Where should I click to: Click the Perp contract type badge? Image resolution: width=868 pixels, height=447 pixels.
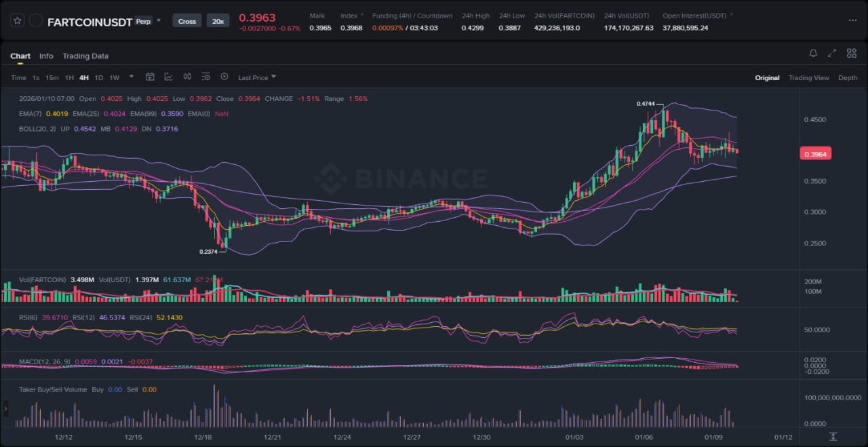click(143, 21)
